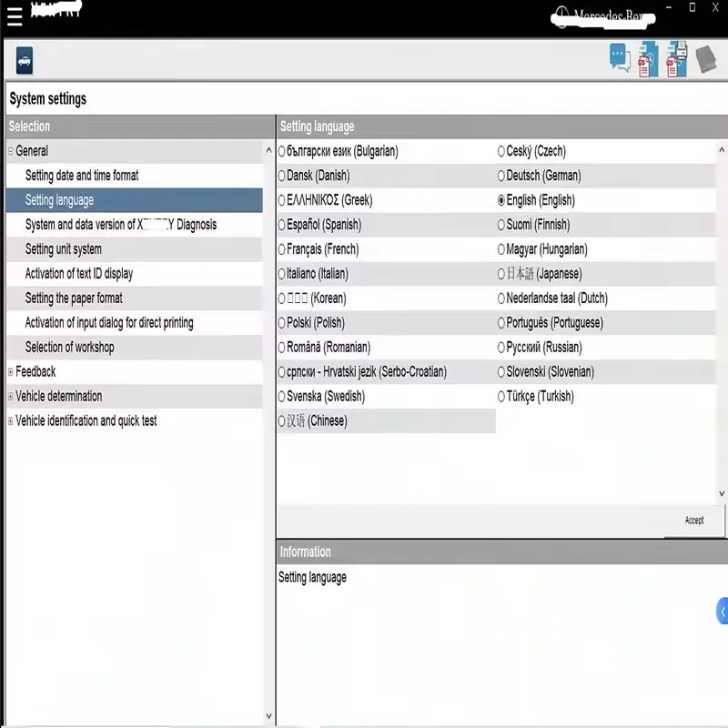The height and width of the screenshot is (728, 728).
Task: Select the Русский (Russian) language option
Action: pos(500,347)
